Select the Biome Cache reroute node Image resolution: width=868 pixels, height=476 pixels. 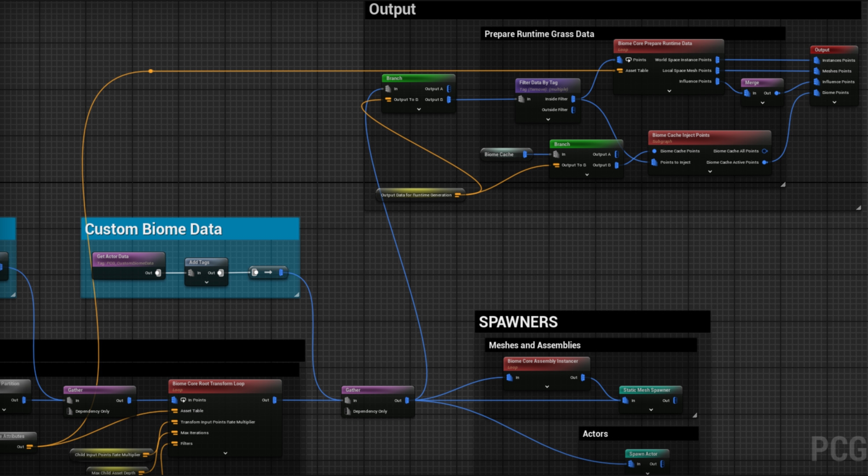pyautogui.click(x=499, y=154)
